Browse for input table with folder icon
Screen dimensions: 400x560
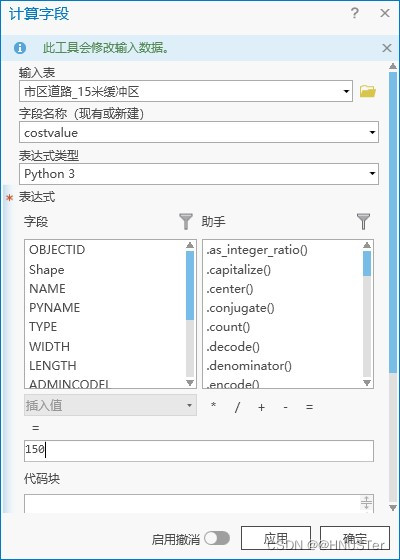click(x=368, y=91)
